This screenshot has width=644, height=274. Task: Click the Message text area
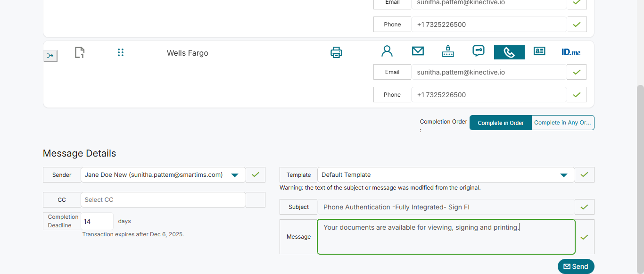pyautogui.click(x=446, y=237)
